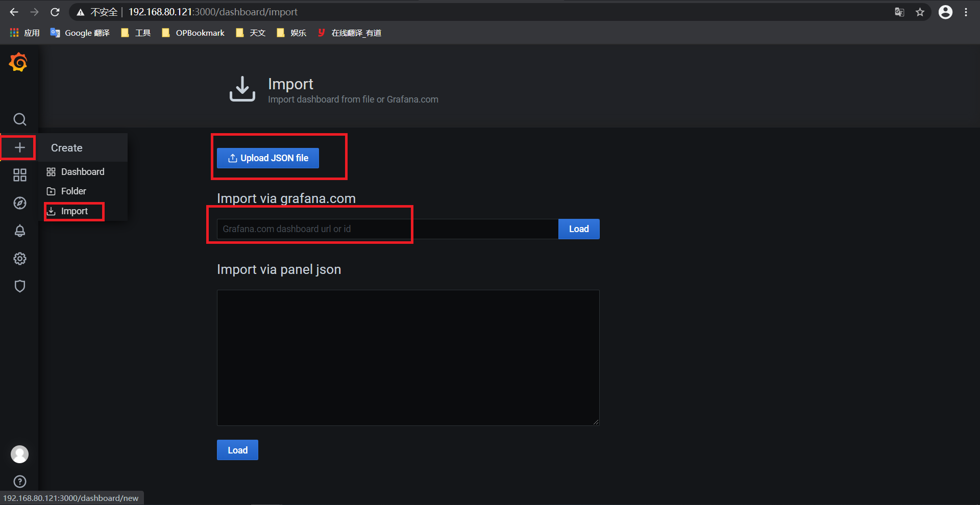Click 'Import dashboard from file or Grafana.com' subtitle
This screenshot has width=980, height=505.
pos(353,99)
